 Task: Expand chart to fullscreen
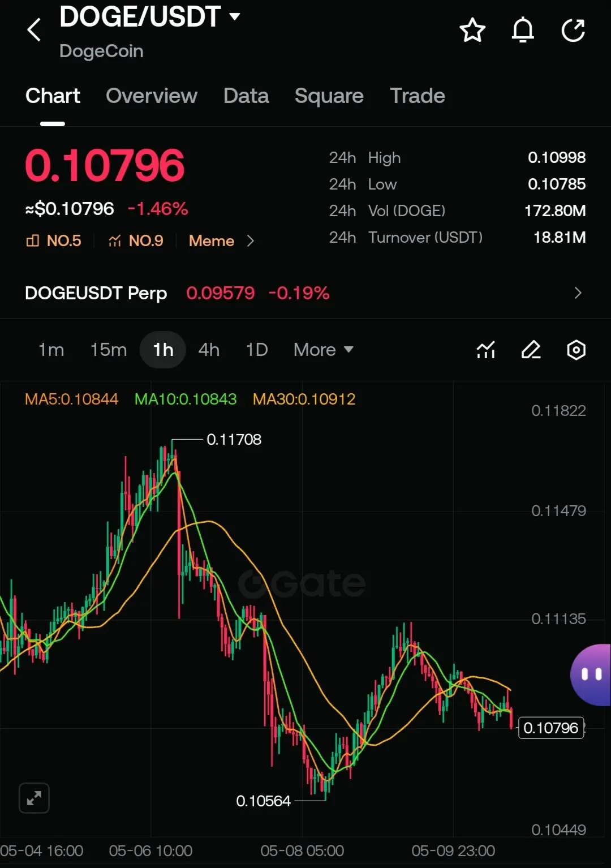click(34, 798)
